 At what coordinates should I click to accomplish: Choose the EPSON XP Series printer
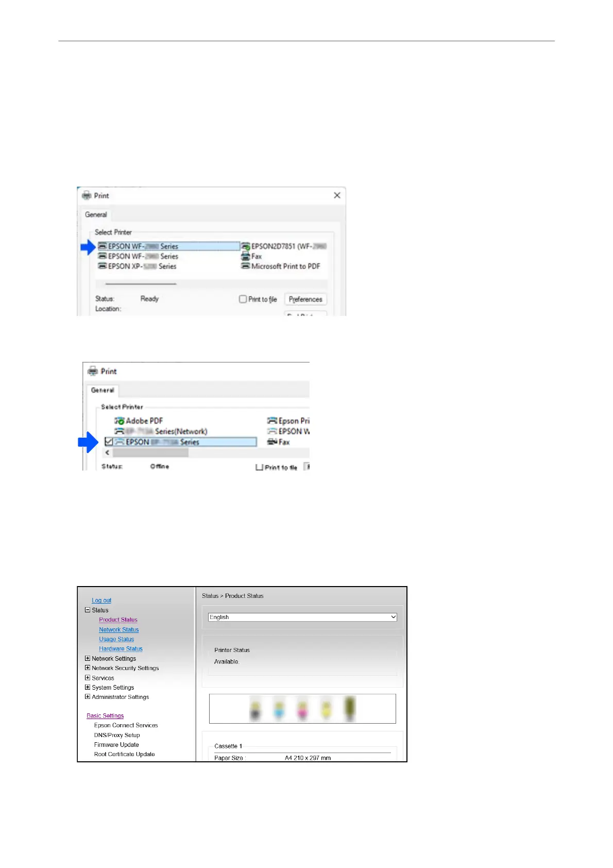pyautogui.click(x=137, y=266)
